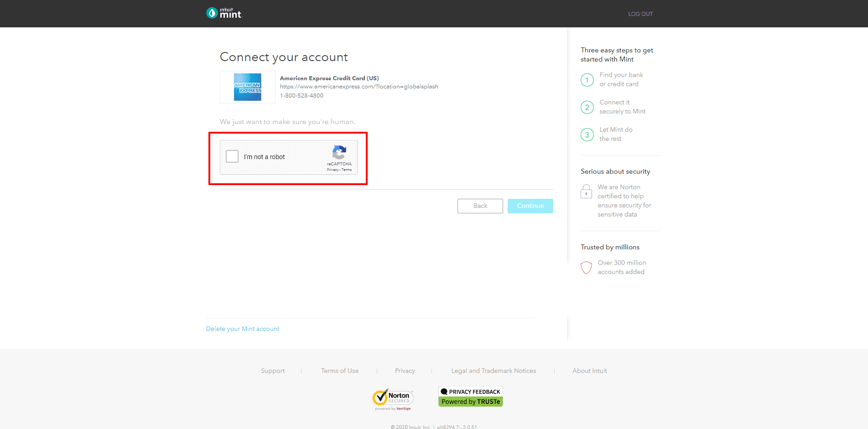The image size is (868, 429).
Task: Click step 3 circle icon
Action: (587, 134)
